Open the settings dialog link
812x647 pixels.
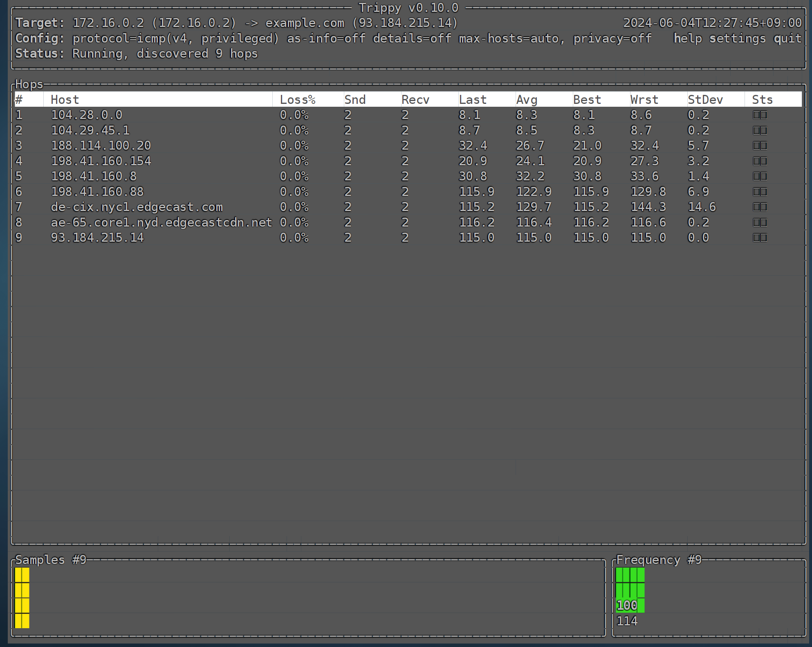737,38
